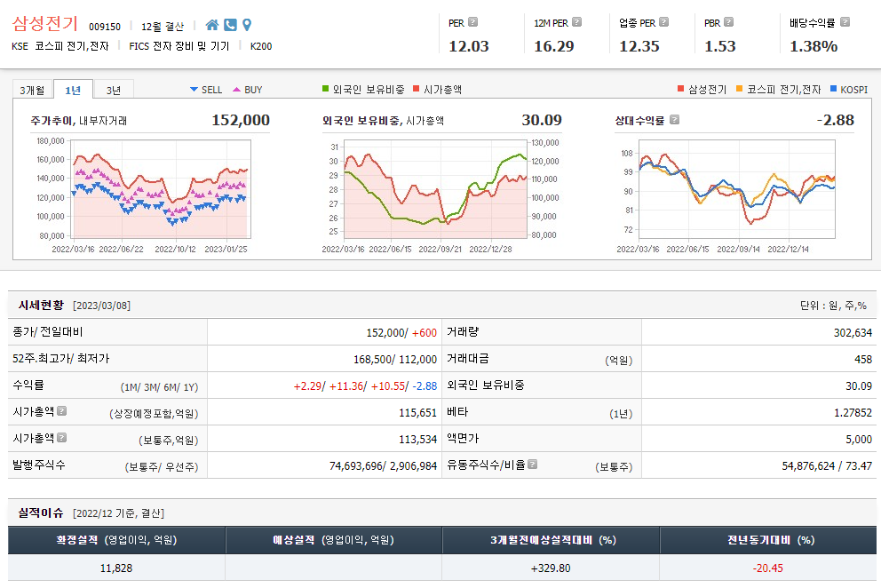Click the 시세현황 section heading

click(41, 305)
